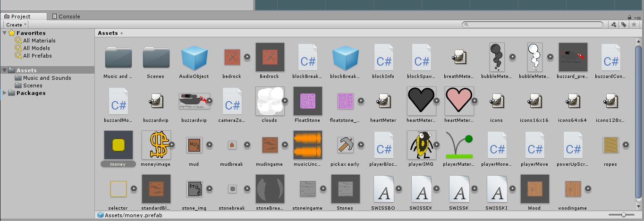The height and width of the screenshot is (221, 644).
Task: Select the cameraZo C# script
Action: coord(232,101)
